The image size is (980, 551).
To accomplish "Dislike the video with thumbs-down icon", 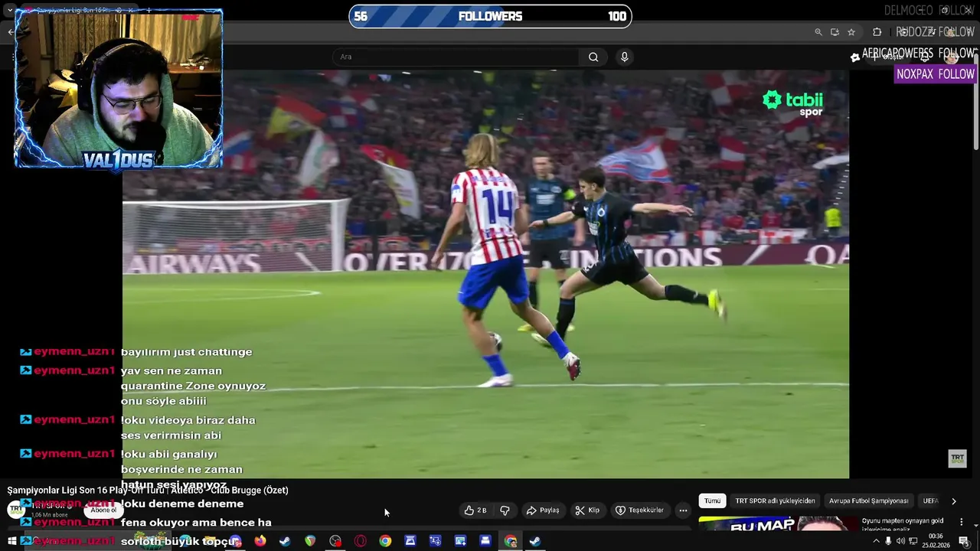I will [x=505, y=510].
